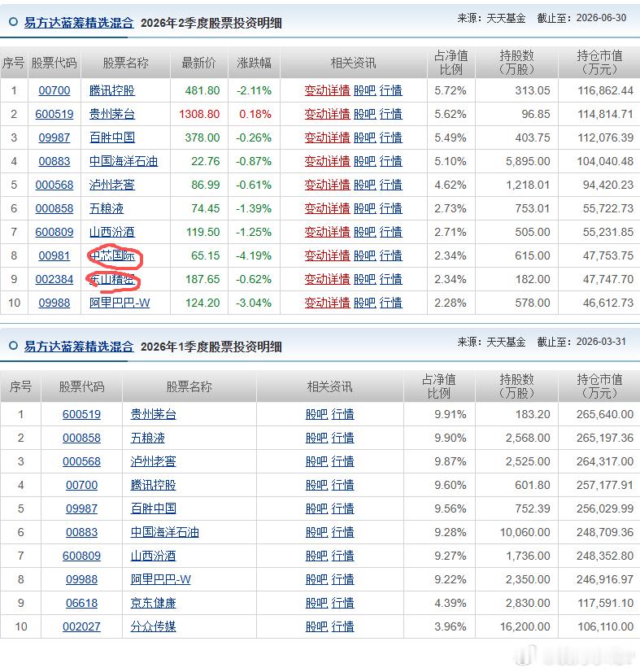Open 股吧 for 泸州老窖 in 2季度 table
Image resolution: width=640 pixels, height=672 pixels.
click(365, 185)
